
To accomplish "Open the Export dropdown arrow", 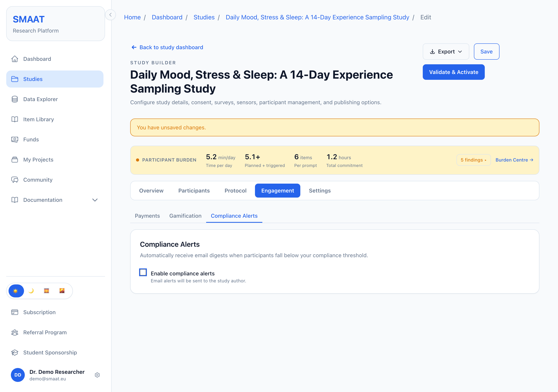I will (460, 52).
